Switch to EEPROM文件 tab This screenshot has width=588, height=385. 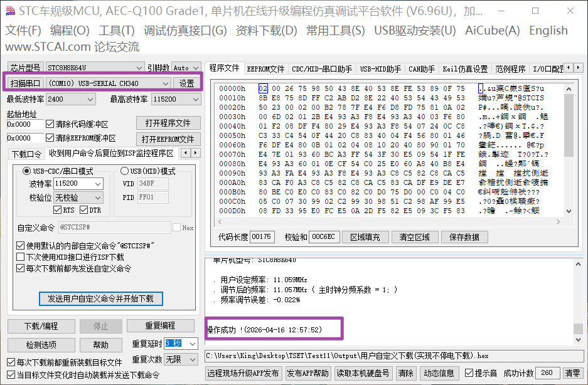pyautogui.click(x=266, y=69)
